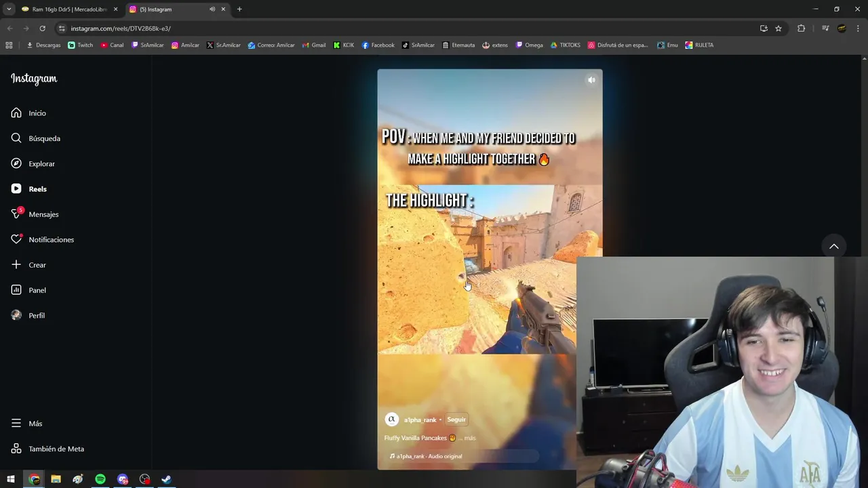Close the MercadoLibre tab

pyautogui.click(x=115, y=9)
